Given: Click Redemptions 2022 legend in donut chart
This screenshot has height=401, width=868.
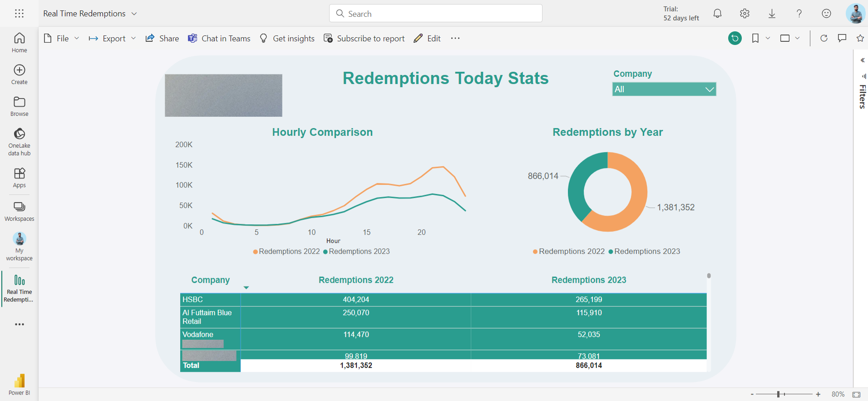Looking at the screenshot, I should click(x=569, y=252).
